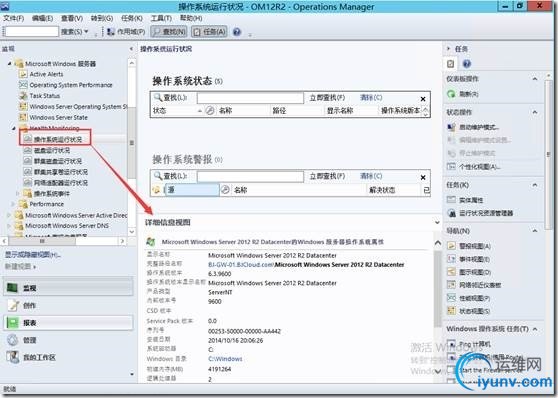This screenshot has height=398, width=558.
Task: Collapse the 状态操作 section
Action: click(x=535, y=112)
